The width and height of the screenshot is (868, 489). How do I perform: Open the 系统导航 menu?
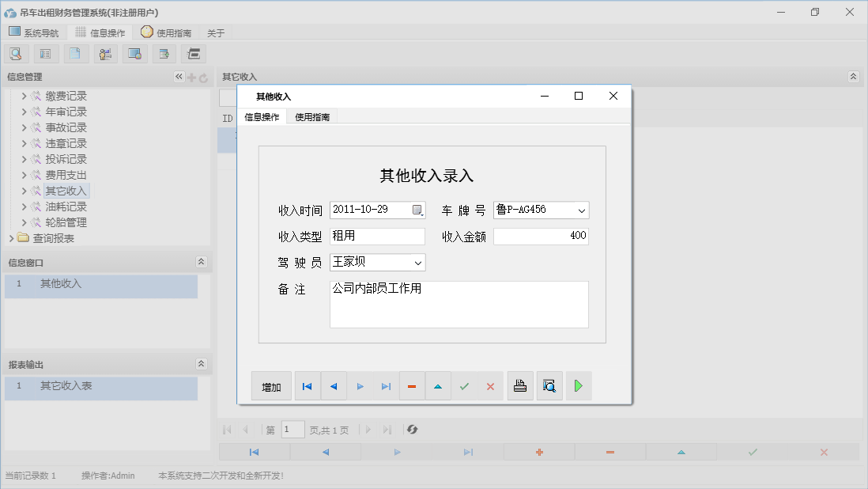tap(34, 32)
